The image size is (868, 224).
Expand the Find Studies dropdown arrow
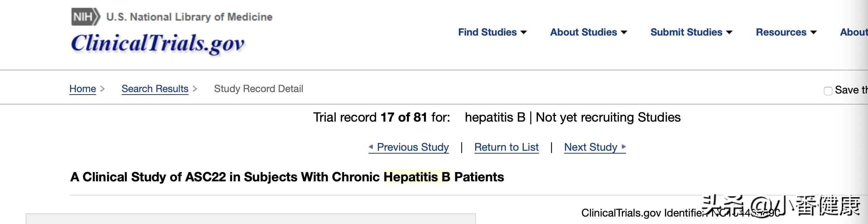(524, 32)
